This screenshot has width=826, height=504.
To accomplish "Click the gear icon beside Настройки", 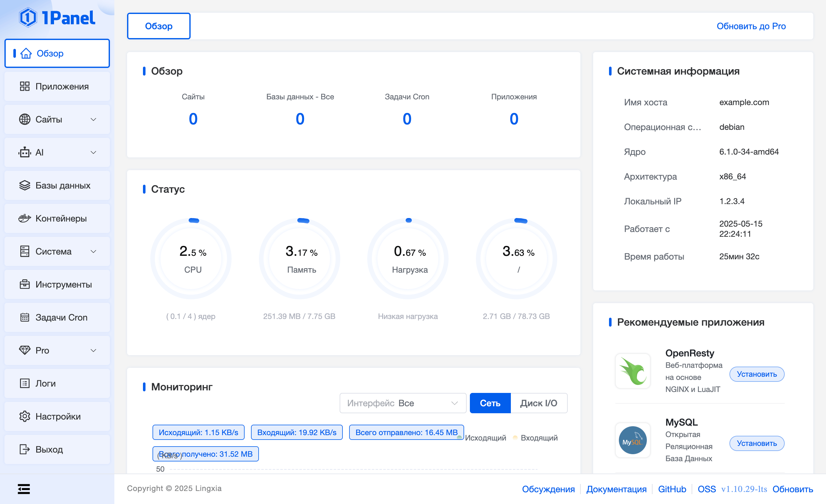I will pyautogui.click(x=24, y=416).
